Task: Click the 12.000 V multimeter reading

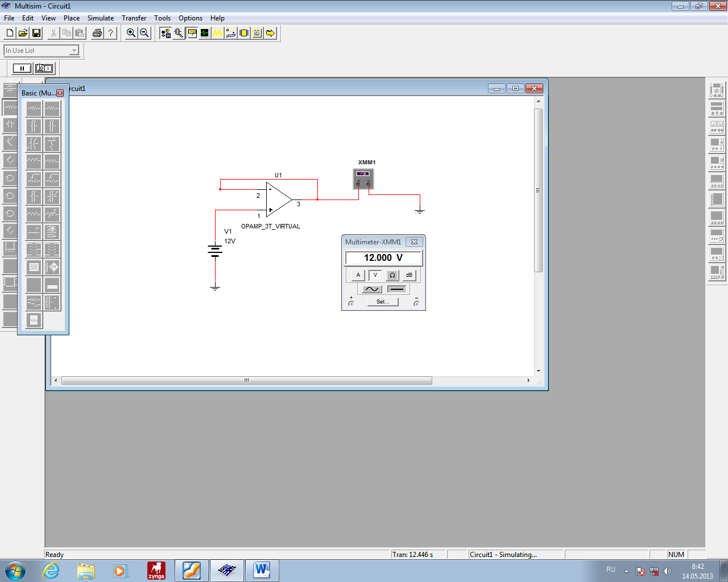Action: coord(383,258)
